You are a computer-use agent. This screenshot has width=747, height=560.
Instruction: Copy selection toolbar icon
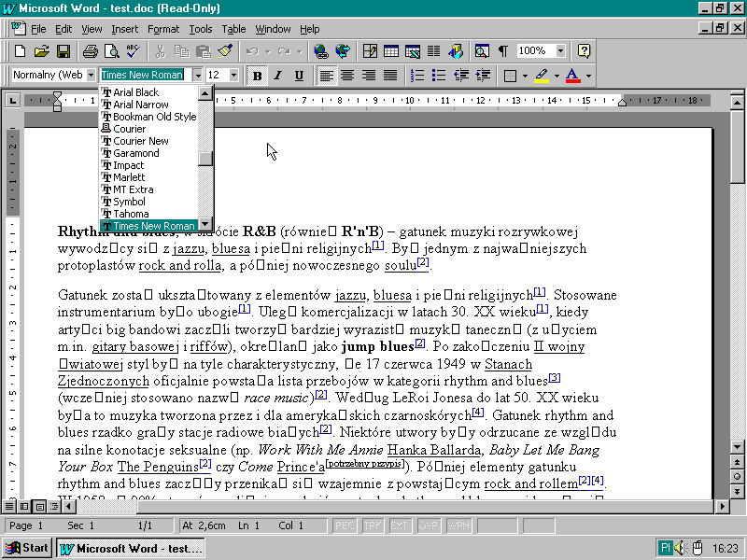[181, 51]
